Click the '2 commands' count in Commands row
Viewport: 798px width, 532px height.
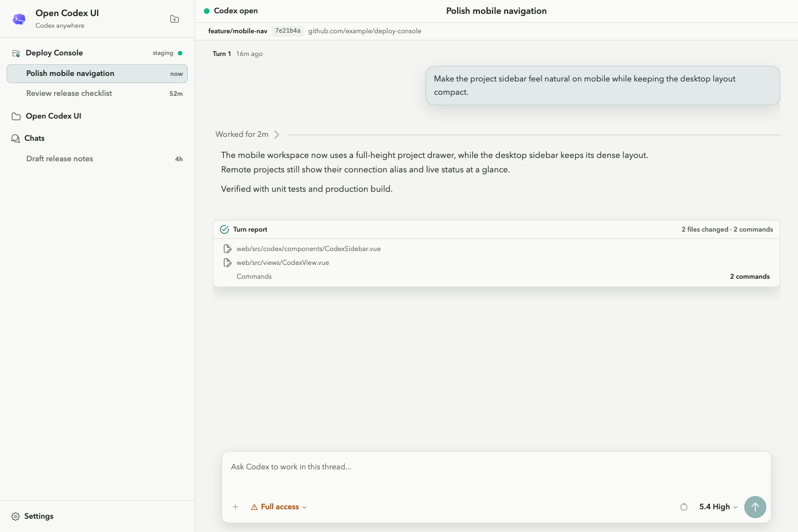[x=750, y=277]
